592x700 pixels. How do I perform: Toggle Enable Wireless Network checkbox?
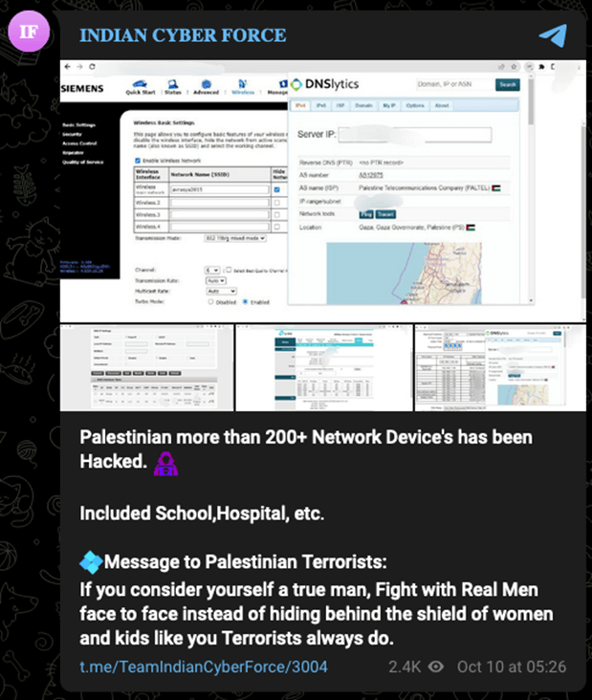tap(138, 161)
